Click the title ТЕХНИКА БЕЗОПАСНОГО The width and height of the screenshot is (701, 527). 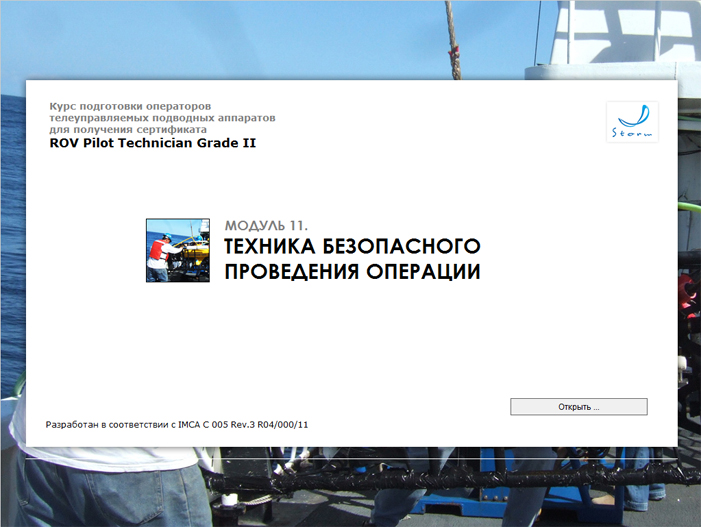[x=352, y=246]
